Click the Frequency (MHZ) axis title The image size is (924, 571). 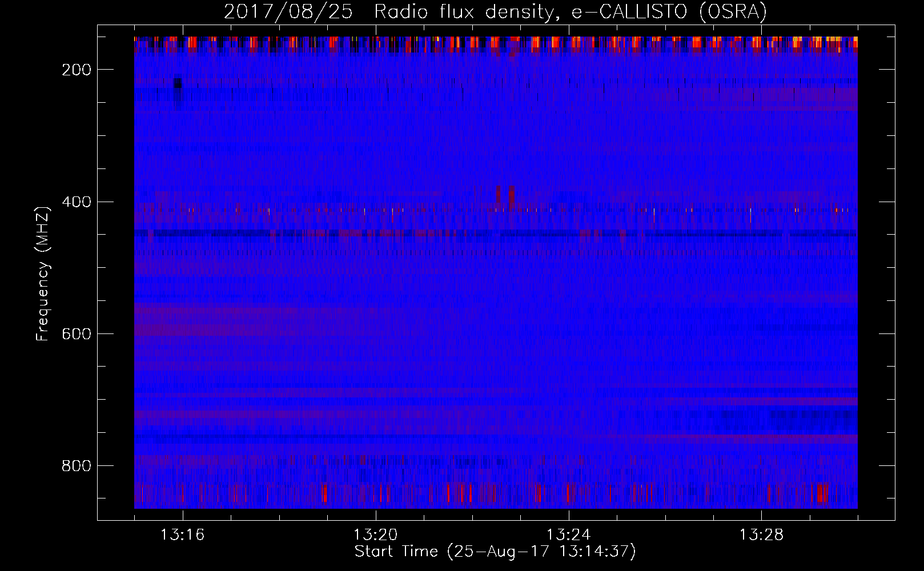43,274
